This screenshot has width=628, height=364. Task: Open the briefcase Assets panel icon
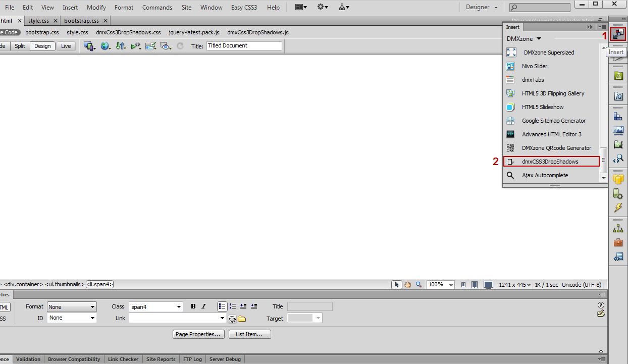click(618, 243)
